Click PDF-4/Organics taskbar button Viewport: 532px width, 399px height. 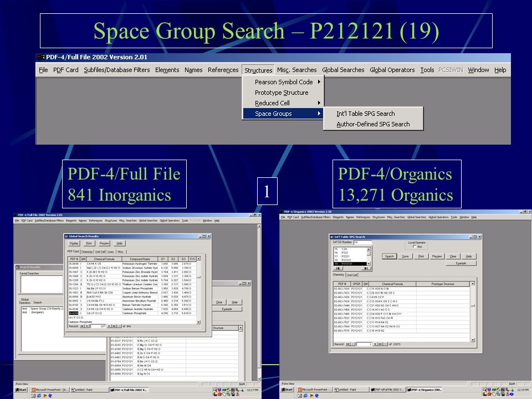[x=424, y=390]
